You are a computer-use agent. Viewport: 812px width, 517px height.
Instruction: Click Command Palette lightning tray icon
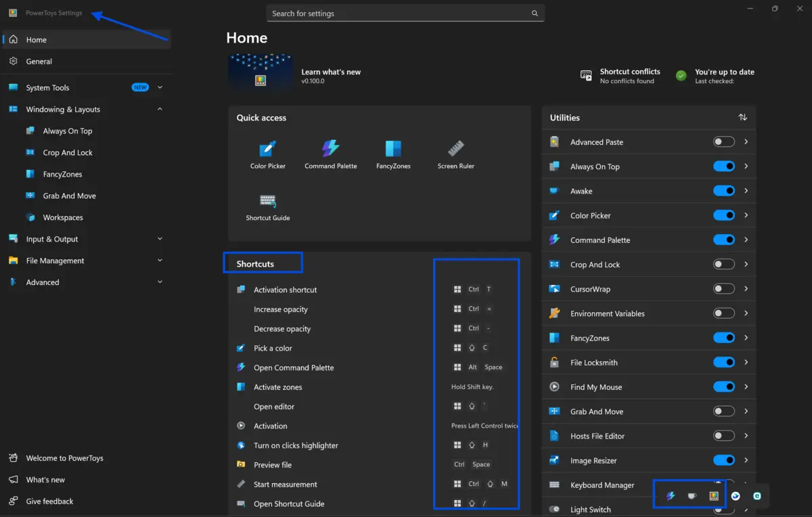click(x=671, y=496)
